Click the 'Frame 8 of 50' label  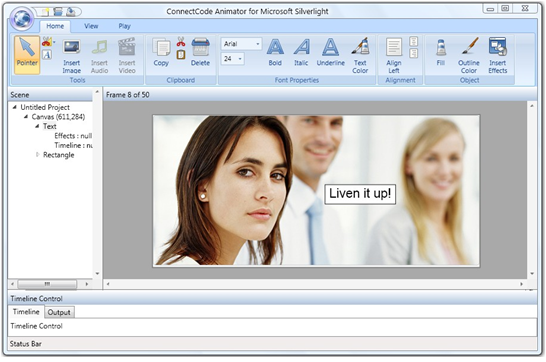pyautogui.click(x=127, y=95)
